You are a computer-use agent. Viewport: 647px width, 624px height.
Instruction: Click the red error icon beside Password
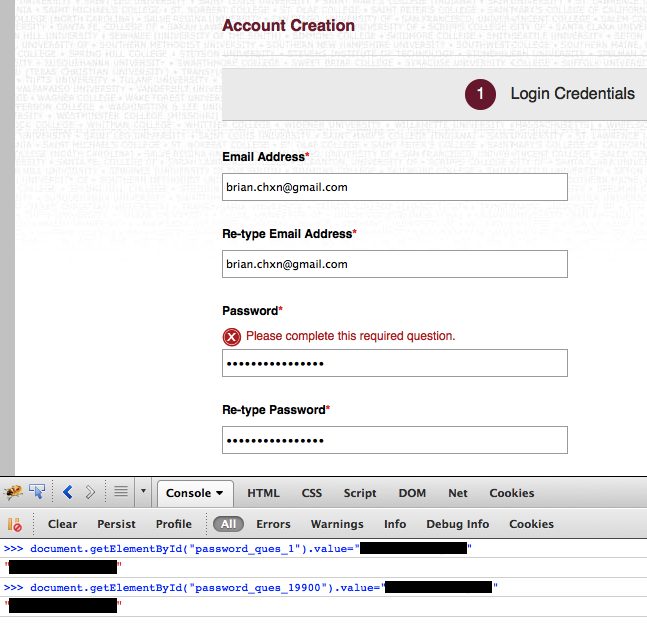(x=232, y=337)
